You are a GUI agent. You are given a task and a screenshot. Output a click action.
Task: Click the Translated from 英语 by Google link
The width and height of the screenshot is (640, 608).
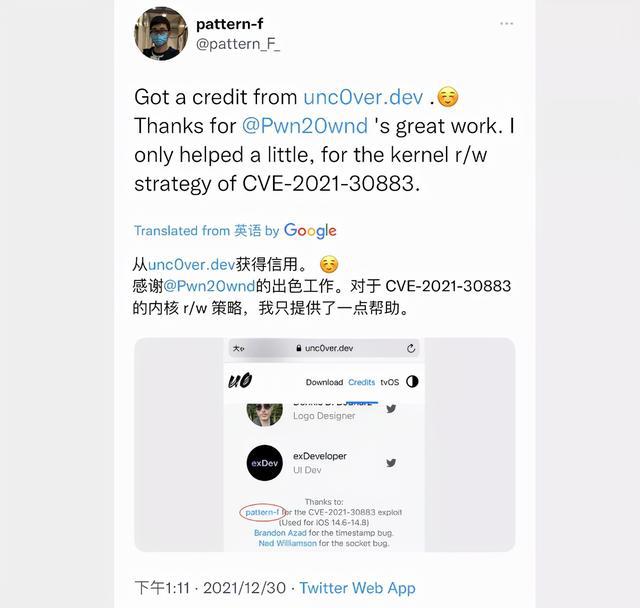pyautogui.click(x=236, y=231)
